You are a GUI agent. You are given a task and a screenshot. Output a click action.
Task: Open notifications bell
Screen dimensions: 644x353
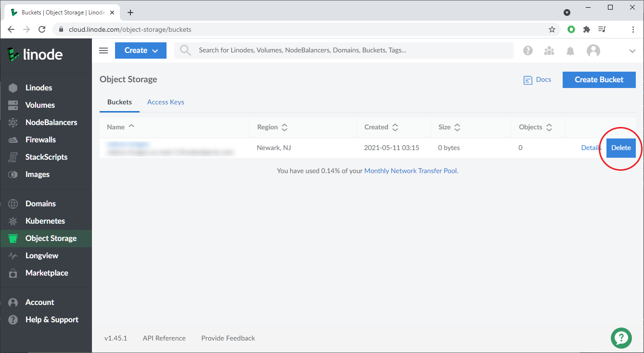(570, 50)
